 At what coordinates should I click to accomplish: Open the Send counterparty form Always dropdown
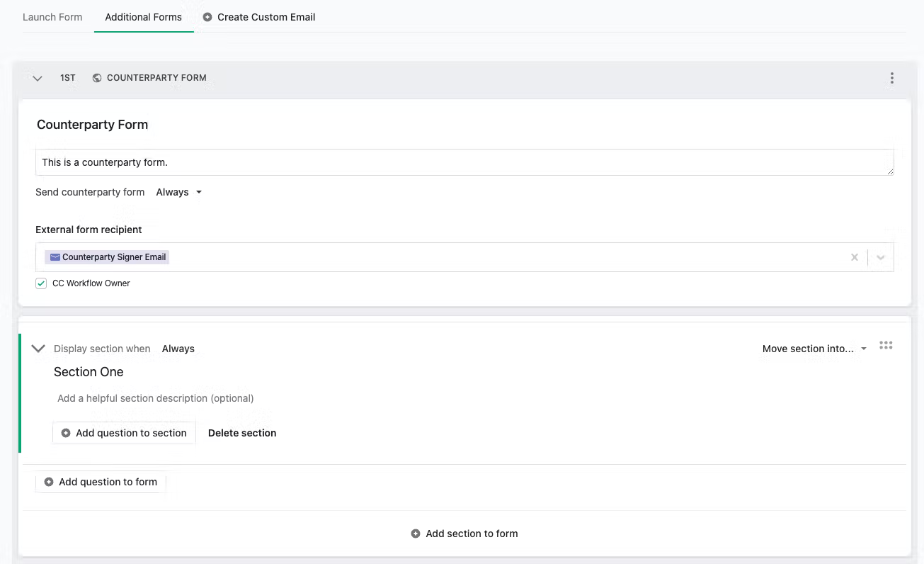pyautogui.click(x=178, y=192)
